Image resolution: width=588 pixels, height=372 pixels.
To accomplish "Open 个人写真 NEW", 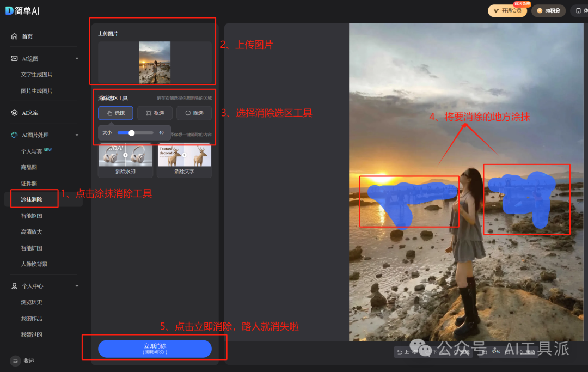I will coord(36,151).
